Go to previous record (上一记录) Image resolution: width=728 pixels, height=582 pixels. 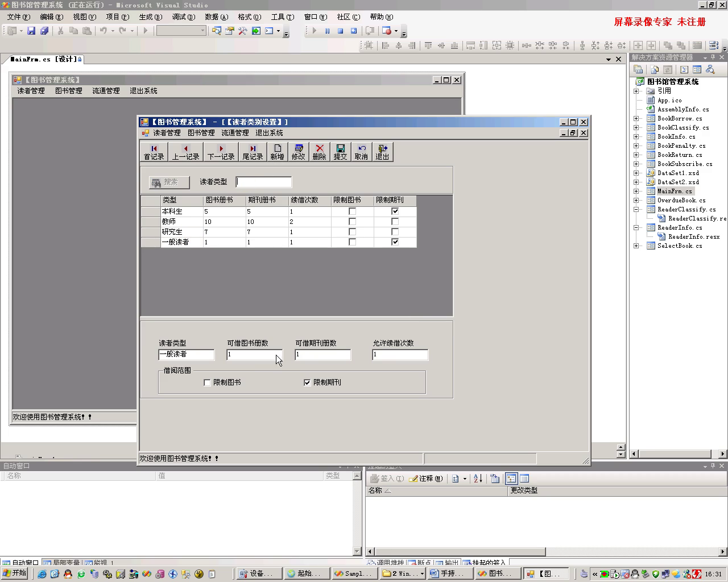point(186,152)
